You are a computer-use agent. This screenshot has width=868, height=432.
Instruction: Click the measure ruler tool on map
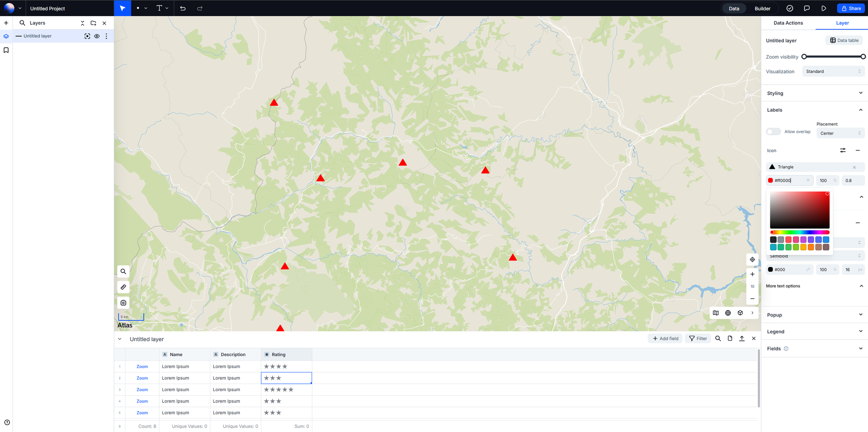pyautogui.click(x=123, y=287)
